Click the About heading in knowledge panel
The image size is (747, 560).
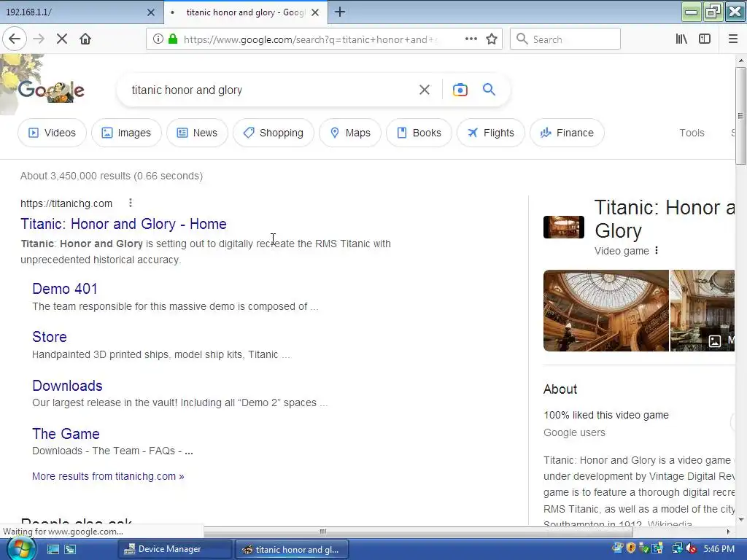(560, 389)
